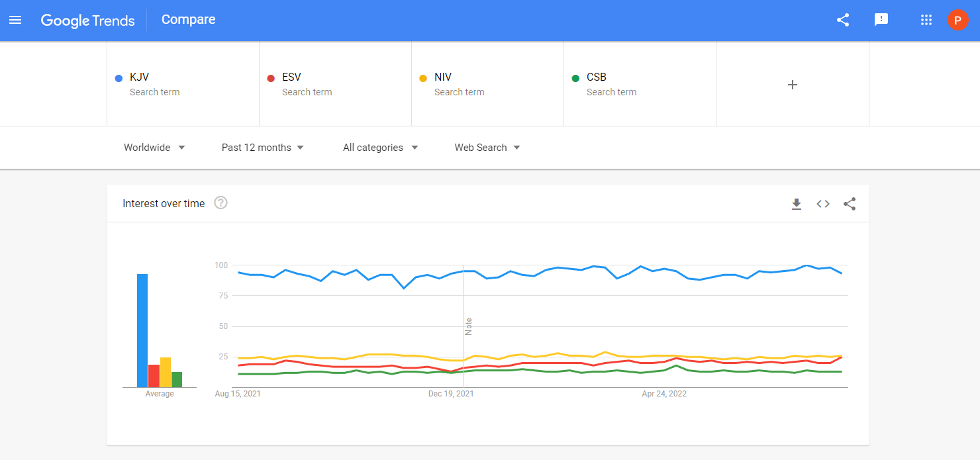This screenshot has width=980, height=460.
Task: Open the hamburger main menu
Action: coord(15,20)
